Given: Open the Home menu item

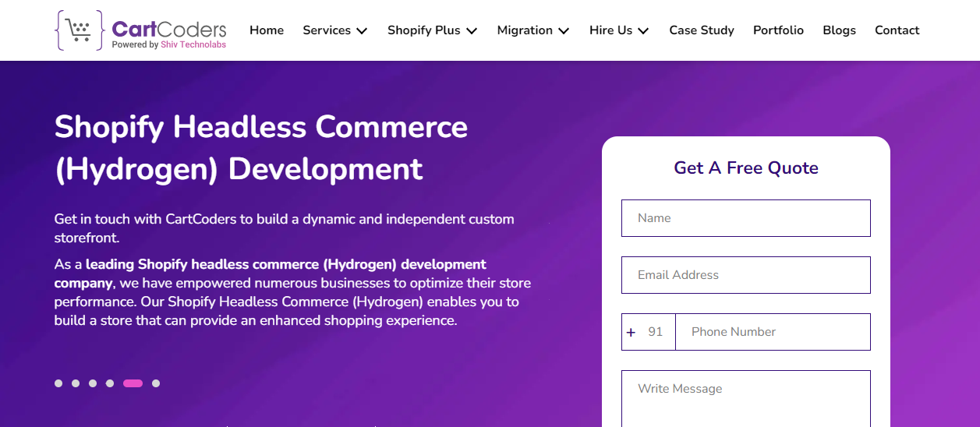Looking at the screenshot, I should click(267, 30).
